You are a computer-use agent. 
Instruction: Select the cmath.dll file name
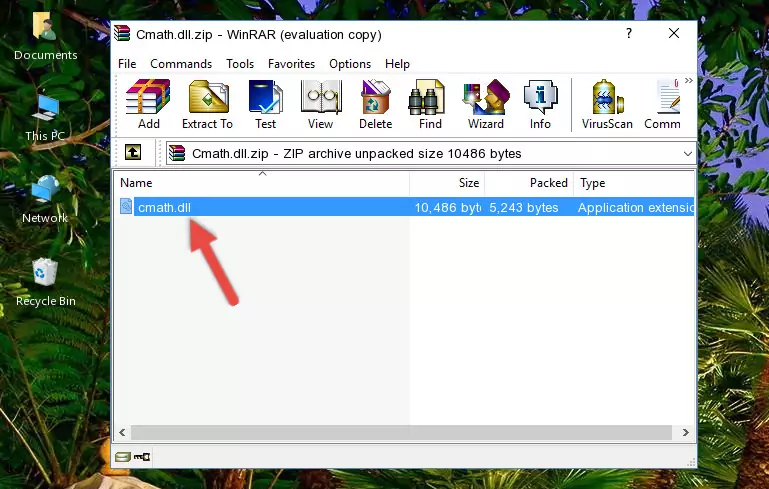(164, 207)
